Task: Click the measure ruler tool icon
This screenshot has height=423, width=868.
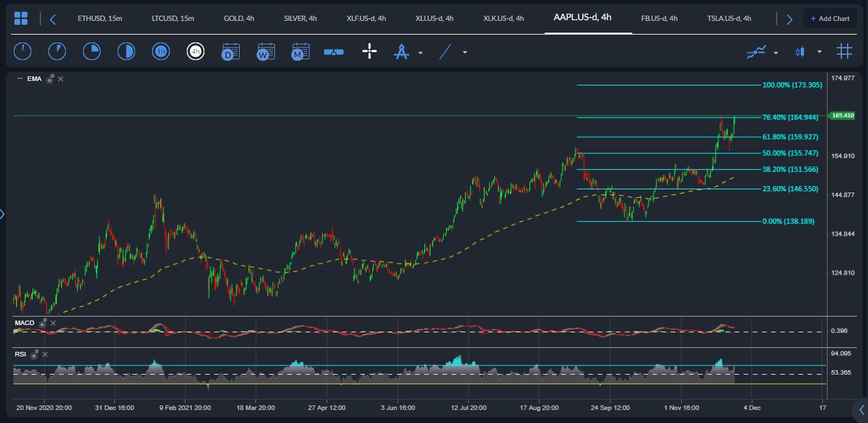Action: (334, 52)
